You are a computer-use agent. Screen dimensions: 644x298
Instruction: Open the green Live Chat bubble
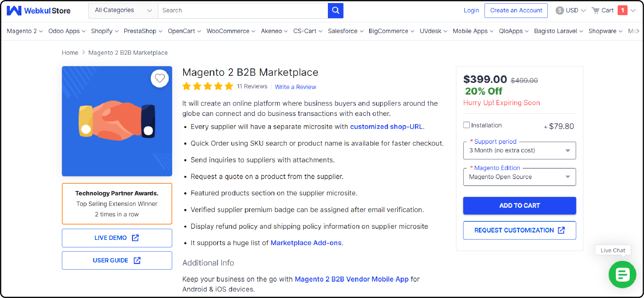pyautogui.click(x=622, y=275)
